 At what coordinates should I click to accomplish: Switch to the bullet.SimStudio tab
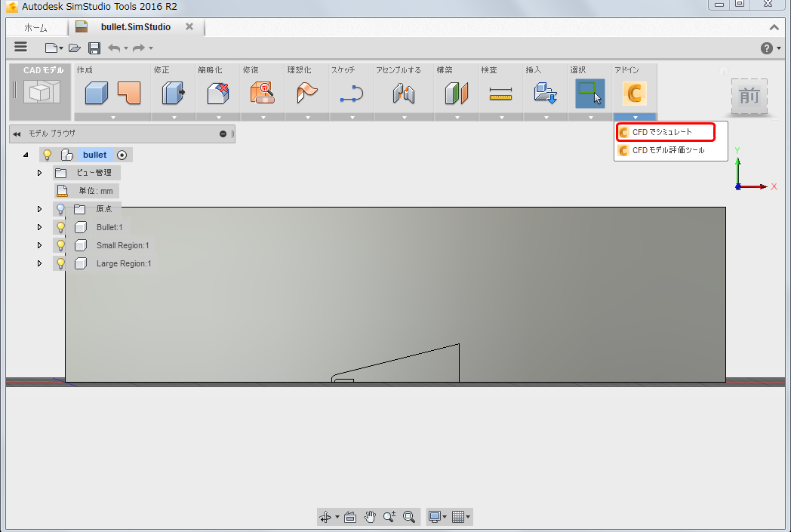pyautogui.click(x=136, y=26)
